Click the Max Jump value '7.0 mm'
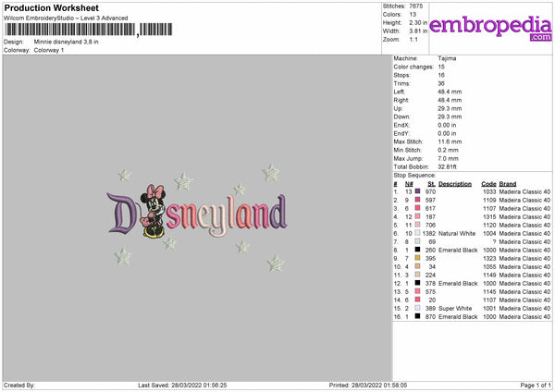 [448, 158]
